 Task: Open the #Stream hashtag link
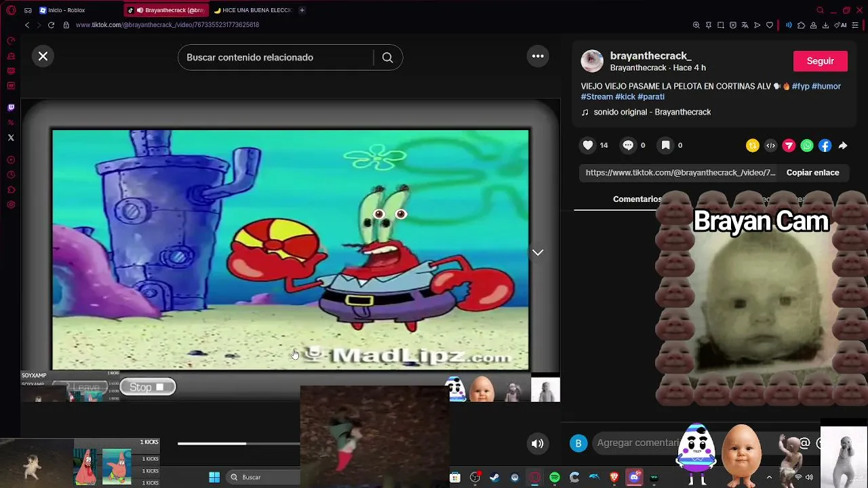point(597,97)
